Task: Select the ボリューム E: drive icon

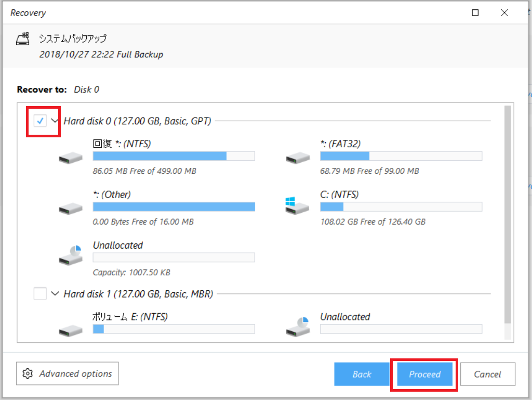Action: coord(71,331)
